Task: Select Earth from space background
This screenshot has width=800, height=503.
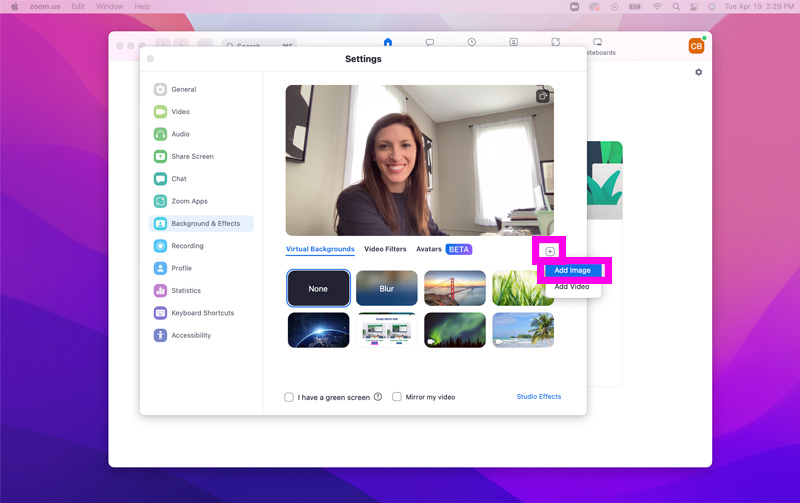Action: click(x=318, y=330)
